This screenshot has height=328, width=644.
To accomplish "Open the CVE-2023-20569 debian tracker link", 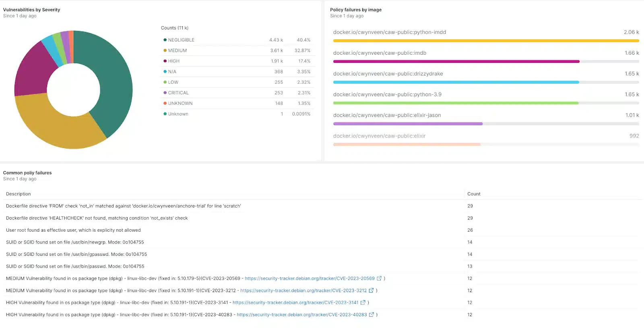I will click(x=310, y=278).
